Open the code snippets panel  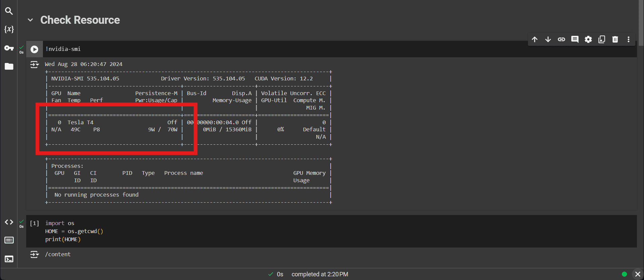pos(9,222)
